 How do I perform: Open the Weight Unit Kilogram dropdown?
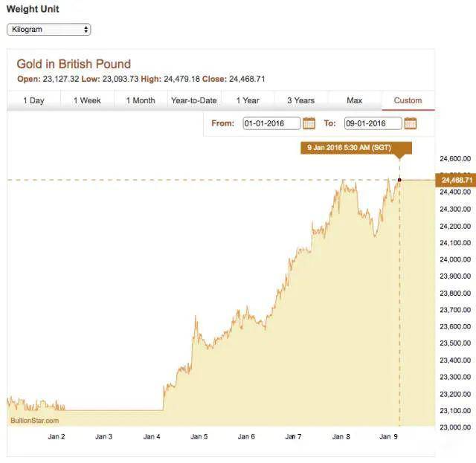[x=48, y=30]
